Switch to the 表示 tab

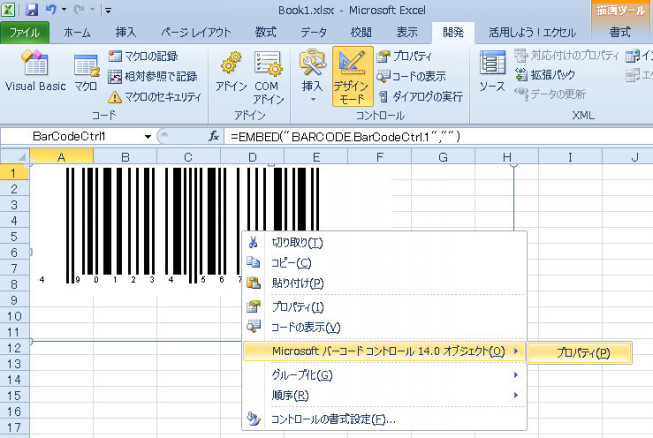click(x=406, y=32)
